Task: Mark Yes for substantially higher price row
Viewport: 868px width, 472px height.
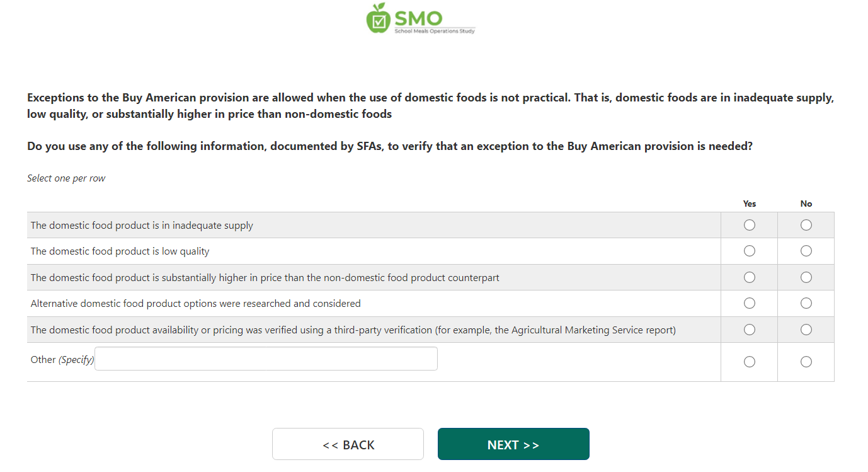Action: point(749,277)
